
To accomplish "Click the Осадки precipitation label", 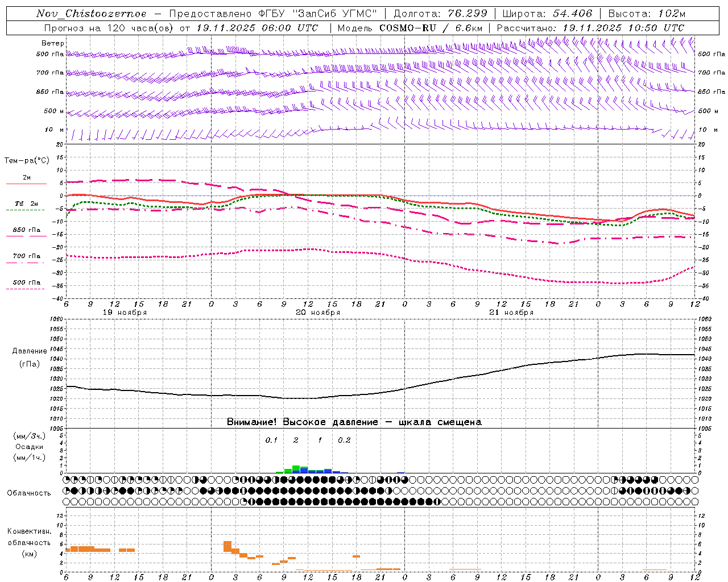I will [30, 447].
